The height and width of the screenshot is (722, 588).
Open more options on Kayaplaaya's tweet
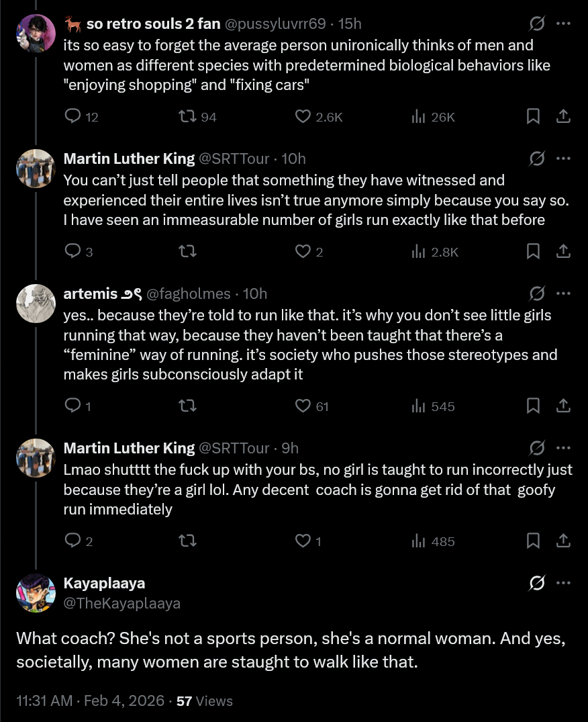[x=564, y=583]
